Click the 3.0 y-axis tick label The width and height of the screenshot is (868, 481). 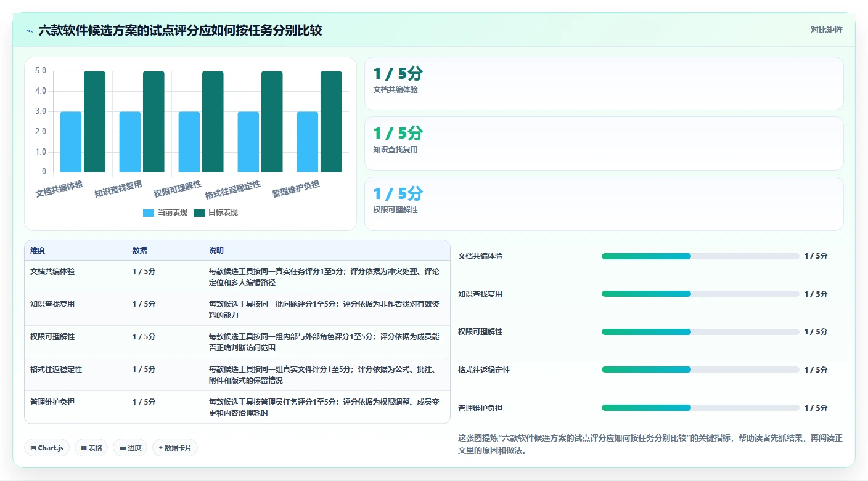click(40, 111)
